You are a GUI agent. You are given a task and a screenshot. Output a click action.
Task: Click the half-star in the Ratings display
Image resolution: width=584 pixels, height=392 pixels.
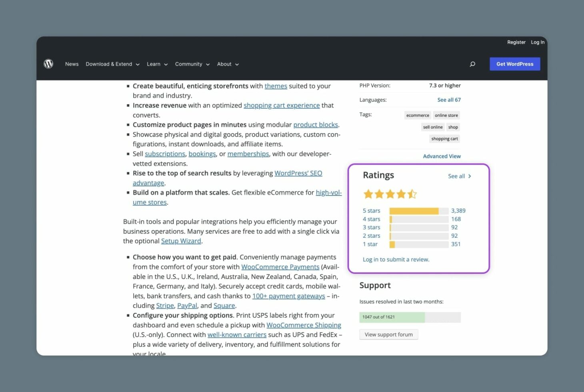click(x=412, y=193)
